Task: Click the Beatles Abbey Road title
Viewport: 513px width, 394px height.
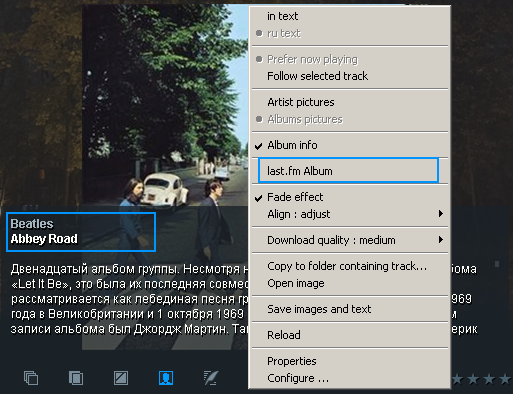Action: [x=81, y=232]
